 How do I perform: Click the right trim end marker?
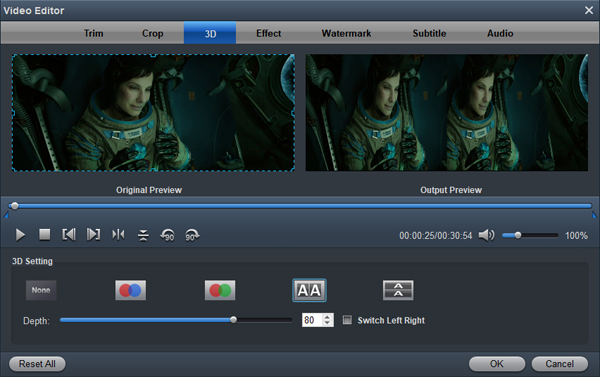(594, 215)
